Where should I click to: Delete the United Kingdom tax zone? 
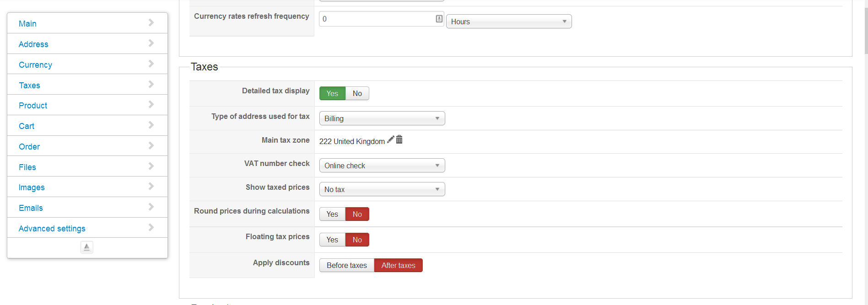coord(399,140)
